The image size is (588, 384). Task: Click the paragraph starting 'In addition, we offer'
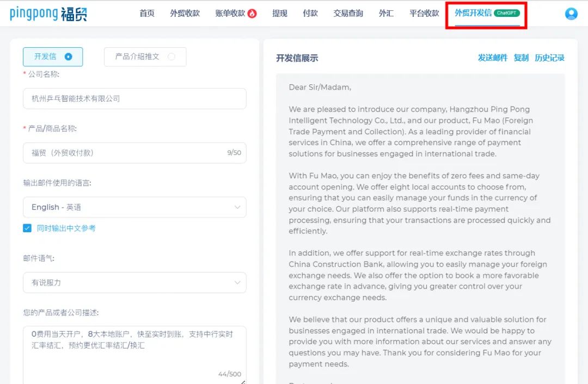[418, 275]
